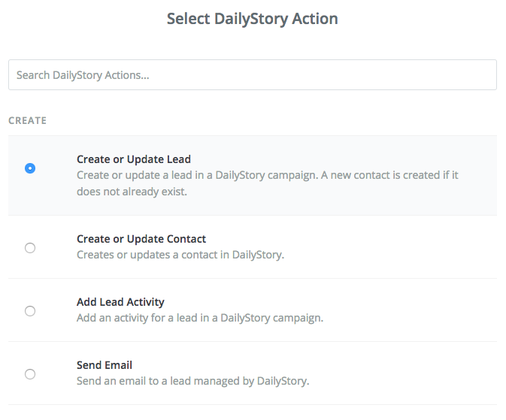The height and width of the screenshot is (420, 506).
Task: Click text 'does not already exist.'
Action: click(132, 192)
